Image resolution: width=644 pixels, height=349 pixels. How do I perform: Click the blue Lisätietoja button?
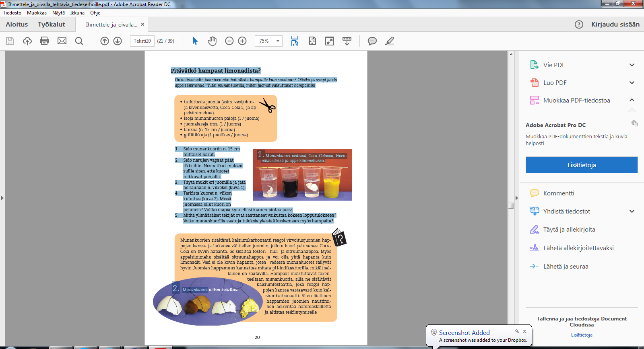pyautogui.click(x=581, y=165)
